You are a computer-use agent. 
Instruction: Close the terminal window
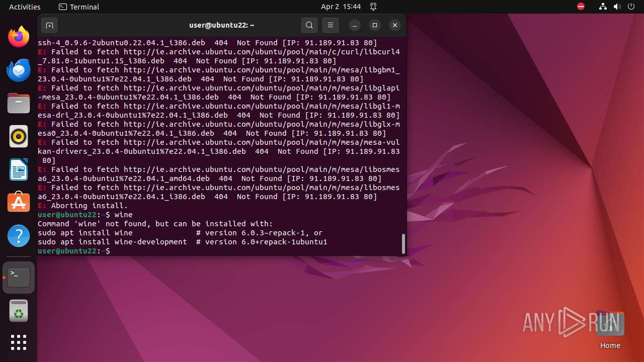tap(395, 25)
